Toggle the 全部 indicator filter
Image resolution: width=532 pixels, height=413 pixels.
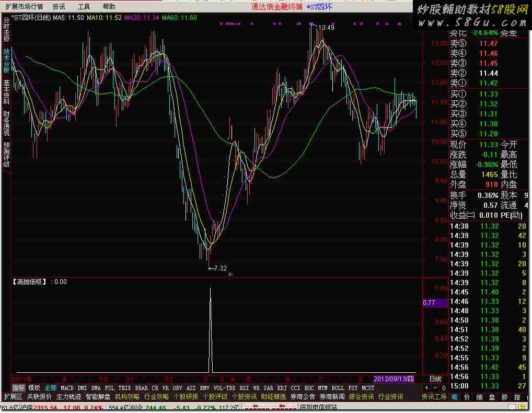pyautogui.click(x=50, y=388)
